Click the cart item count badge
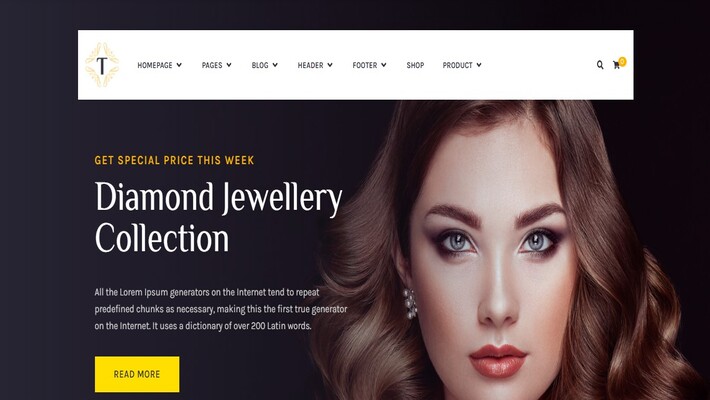The height and width of the screenshot is (400, 710). click(623, 61)
